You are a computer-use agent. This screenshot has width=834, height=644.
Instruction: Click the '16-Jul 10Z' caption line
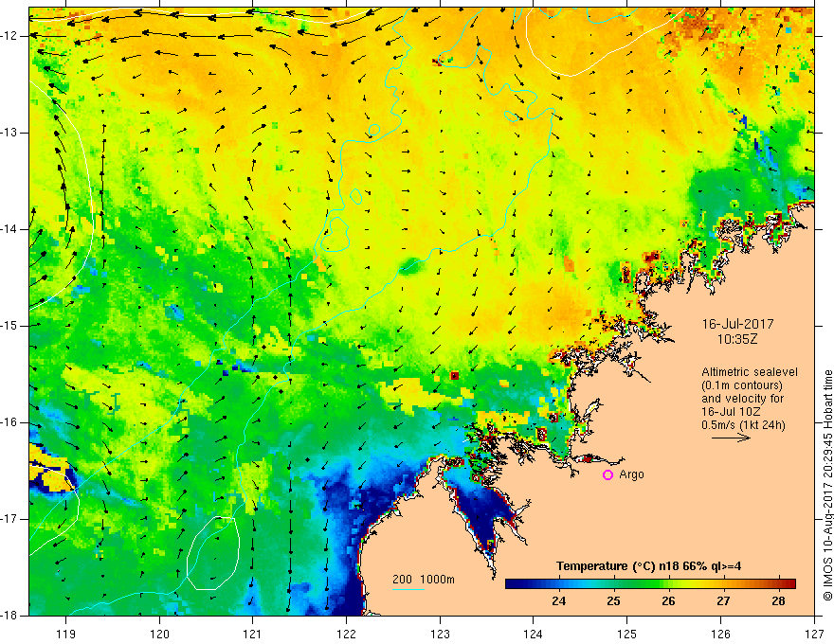[731, 412]
